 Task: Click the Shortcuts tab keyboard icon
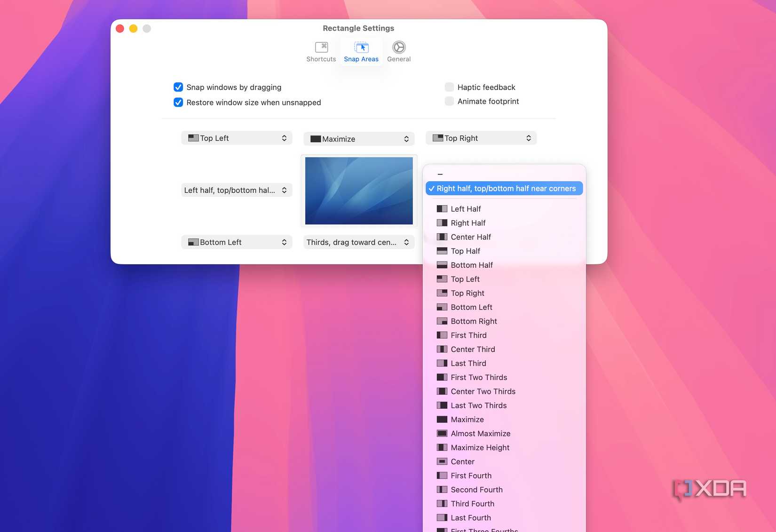(x=321, y=47)
